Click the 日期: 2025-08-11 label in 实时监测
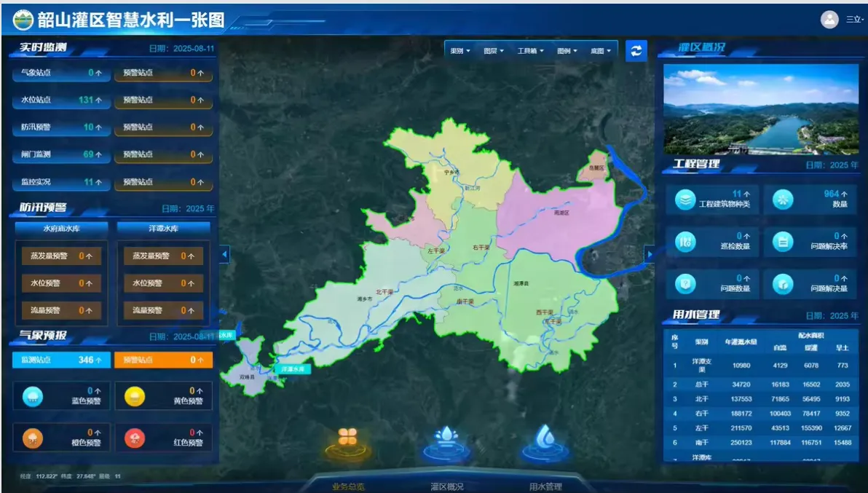868x493 pixels. pyautogui.click(x=181, y=48)
